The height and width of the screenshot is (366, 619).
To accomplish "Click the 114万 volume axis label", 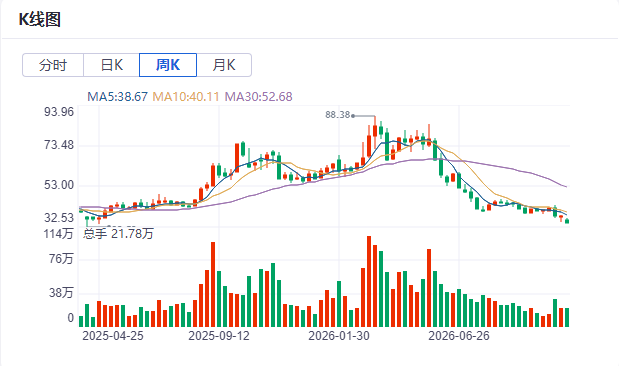I will [58, 234].
